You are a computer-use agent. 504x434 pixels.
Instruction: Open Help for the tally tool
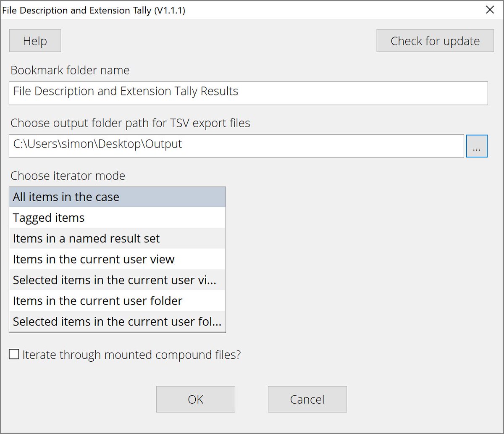point(35,40)
